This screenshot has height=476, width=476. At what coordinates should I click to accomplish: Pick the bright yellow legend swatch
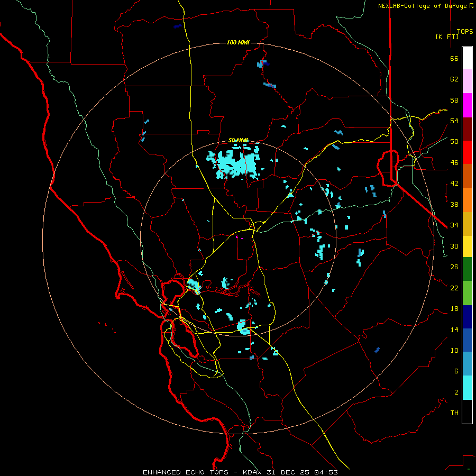point(467,246)
